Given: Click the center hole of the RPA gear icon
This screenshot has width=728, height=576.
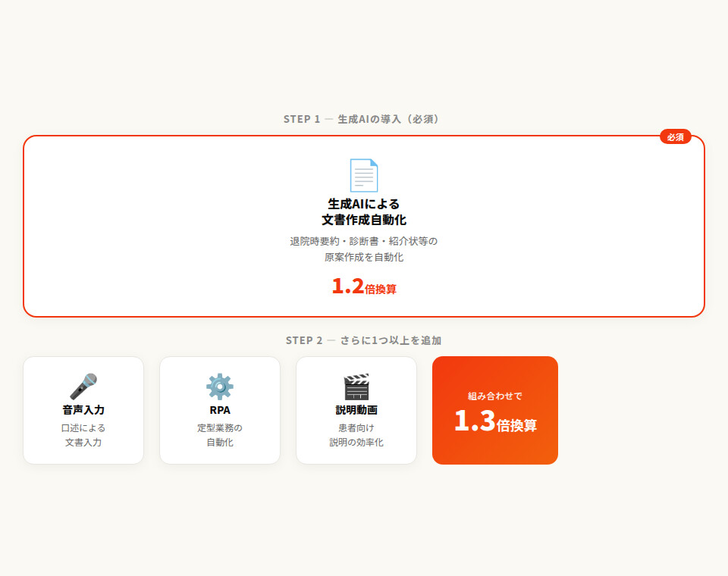Looking at the screenshot, I should click(221, 388).
